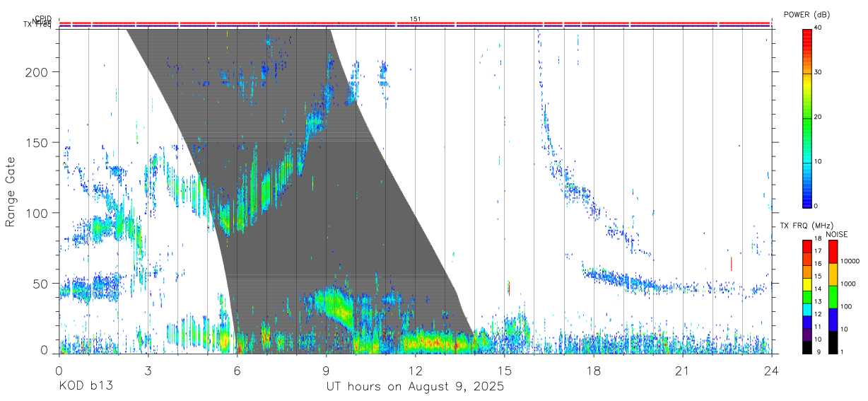
Task: Click the 10000 noise scale label
Action: tap(850, 262)
